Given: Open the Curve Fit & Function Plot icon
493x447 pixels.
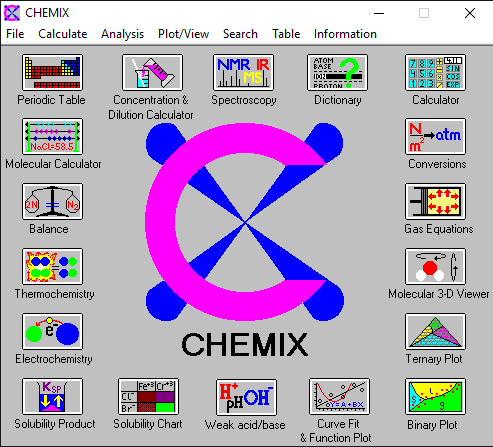Looking at the screenshot, I should coord(339,396).
